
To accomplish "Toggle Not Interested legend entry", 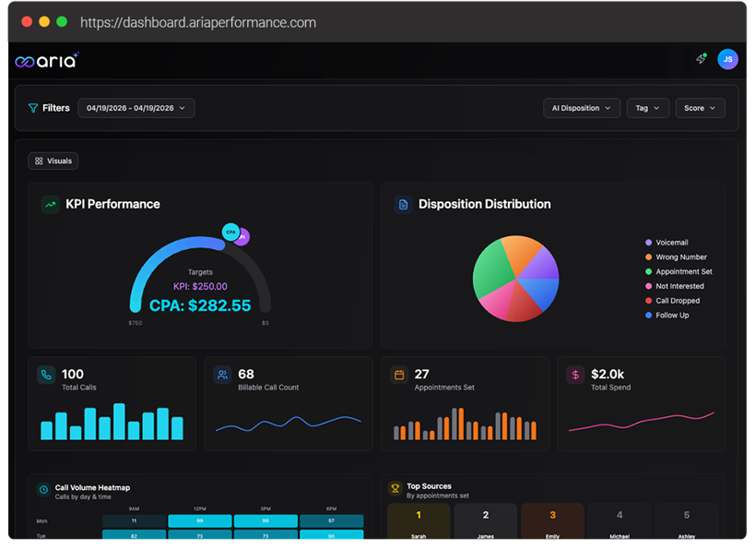I will pos(675,286).
